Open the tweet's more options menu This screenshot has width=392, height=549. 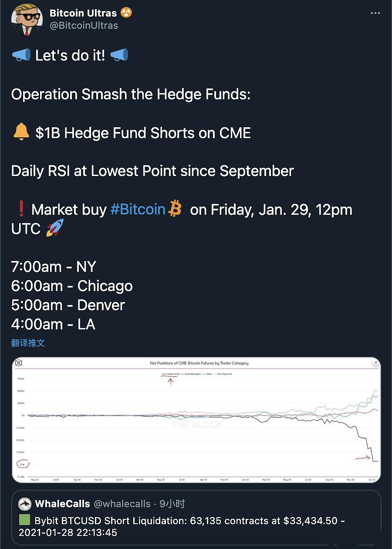click(x=375, y=14)
